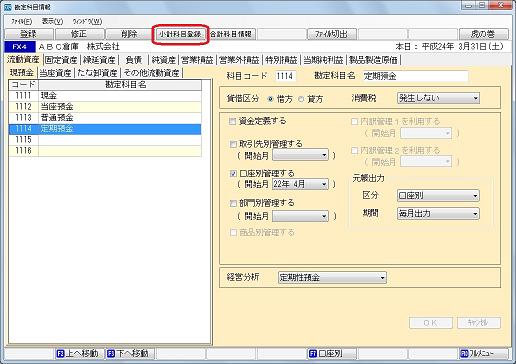Image resolution: width=516 pixels, height=364 pixels.
Task: Select the 現預金 sub-tab
Action: click(22, 73)
